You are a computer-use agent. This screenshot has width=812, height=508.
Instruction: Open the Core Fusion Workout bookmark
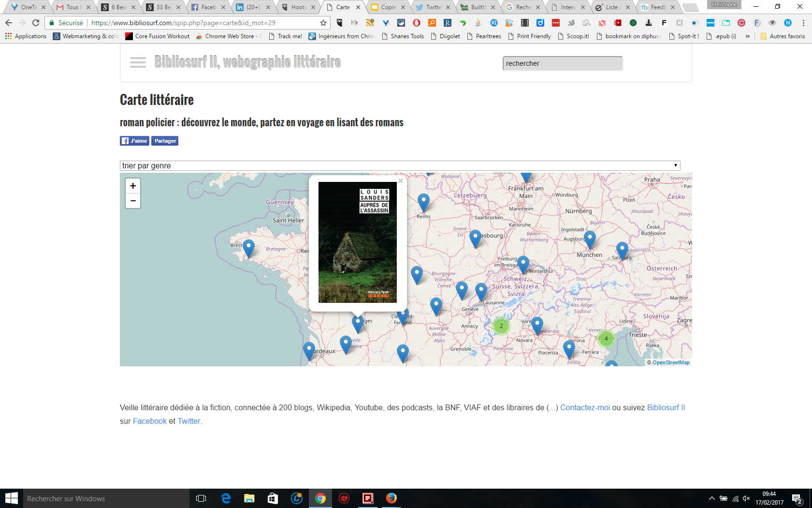point(158,36)
